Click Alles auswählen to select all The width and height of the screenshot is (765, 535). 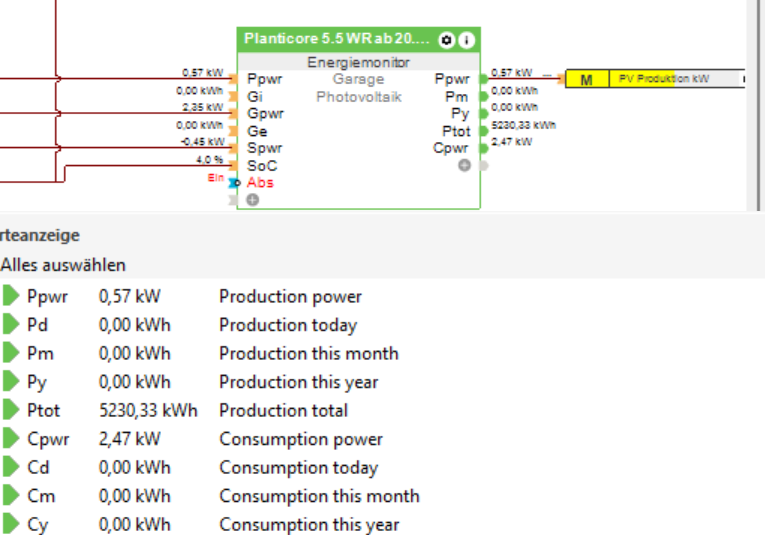click(63, 265)
